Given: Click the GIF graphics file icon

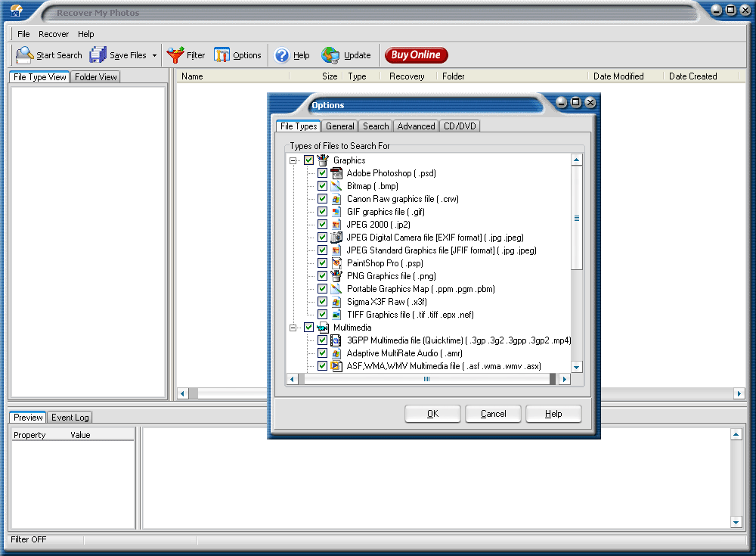Looking at the screenshot, I should click(x=336, y=211).
